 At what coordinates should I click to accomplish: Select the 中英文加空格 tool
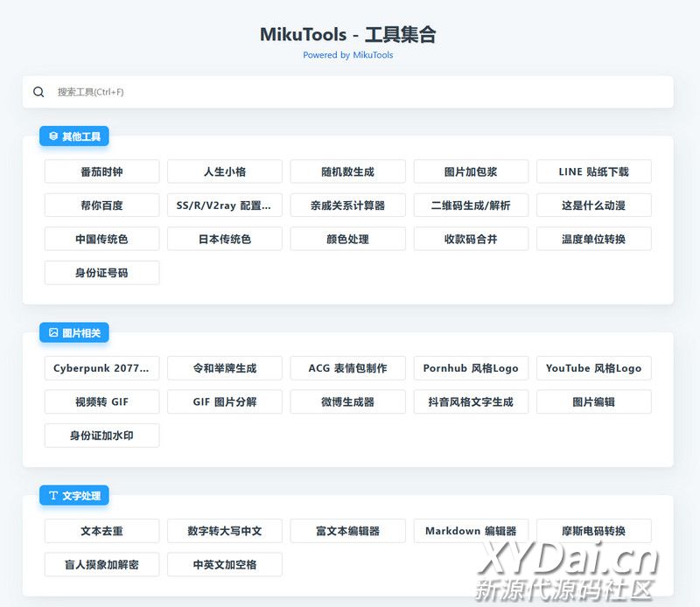(225, 565)
